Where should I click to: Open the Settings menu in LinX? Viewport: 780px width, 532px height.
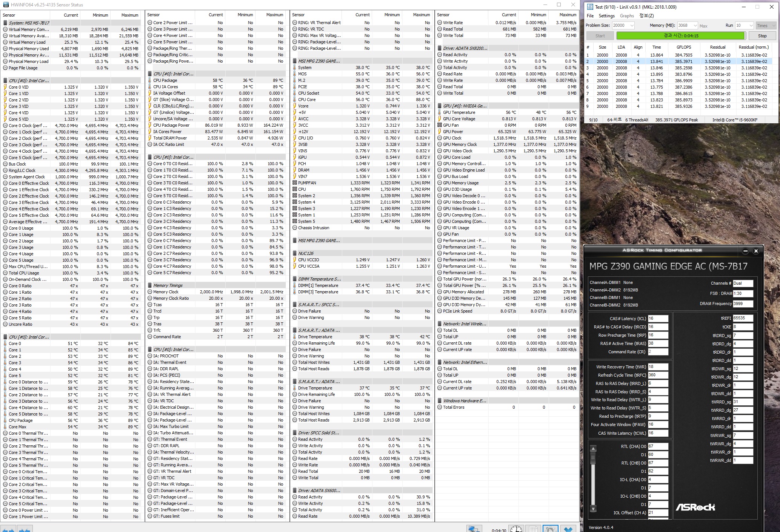606,16
